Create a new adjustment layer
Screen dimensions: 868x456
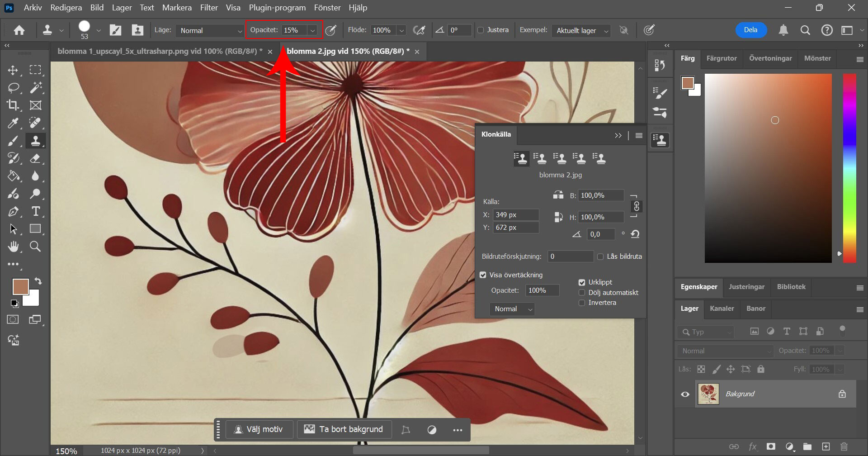coord(789,446)
